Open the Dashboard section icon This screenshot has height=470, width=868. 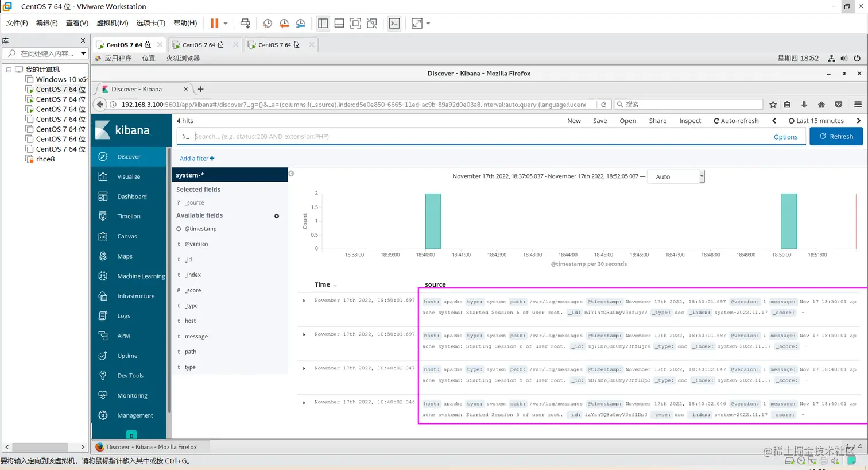pyautogui.click(x=103, y=197)
